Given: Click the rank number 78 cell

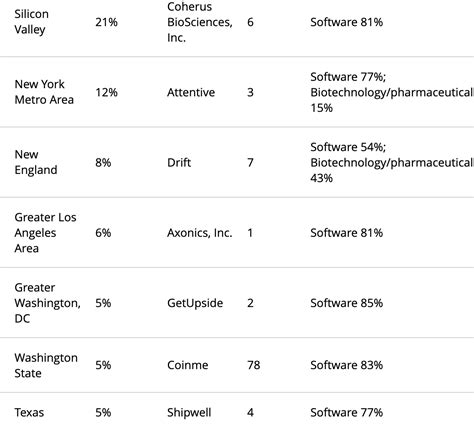Looking at the screenshot, I should (x=254, y=365).
